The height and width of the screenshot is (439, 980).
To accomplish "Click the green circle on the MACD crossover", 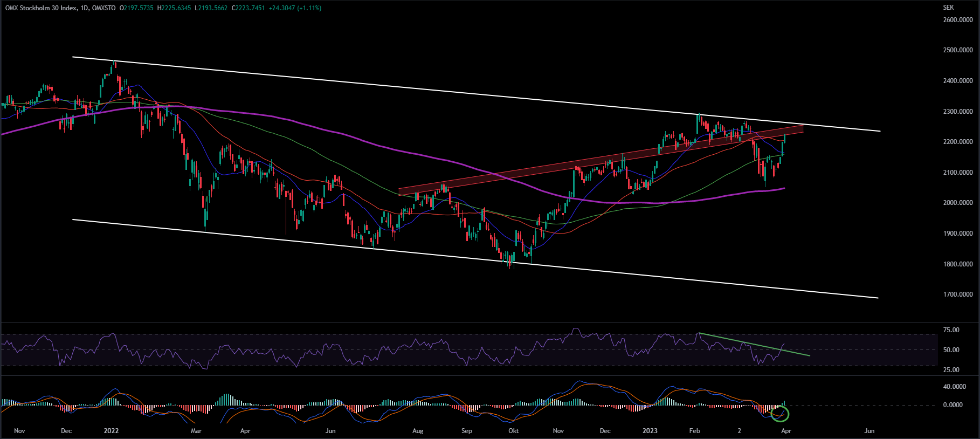I will 780,414.
